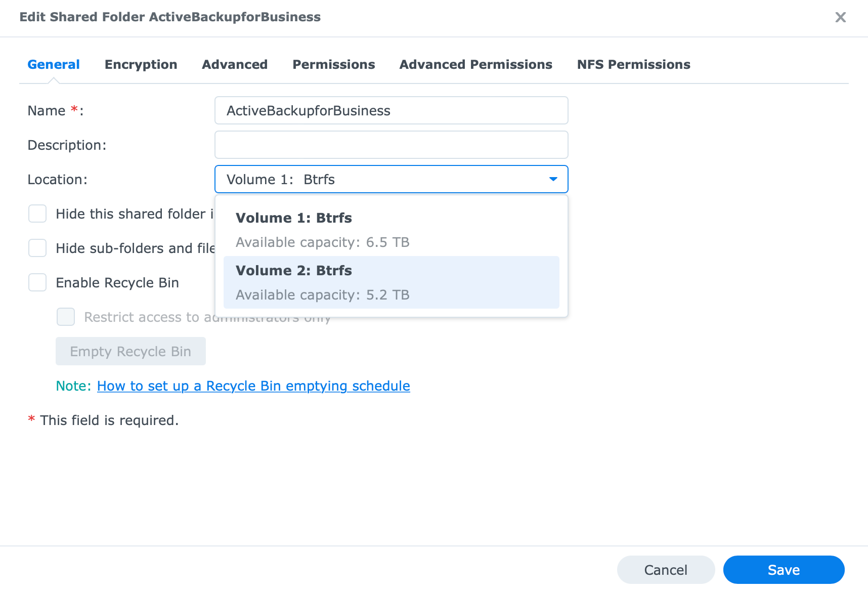
Task: Open the Encryption tab
Action: point(141,64)
